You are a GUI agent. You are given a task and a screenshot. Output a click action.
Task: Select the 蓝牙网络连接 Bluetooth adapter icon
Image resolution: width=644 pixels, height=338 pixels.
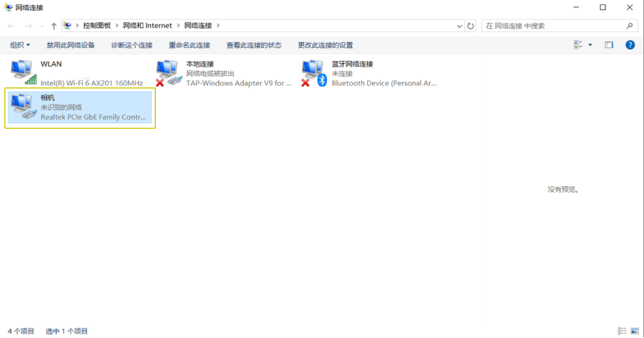pyautogui.click(x=314, y=72)
